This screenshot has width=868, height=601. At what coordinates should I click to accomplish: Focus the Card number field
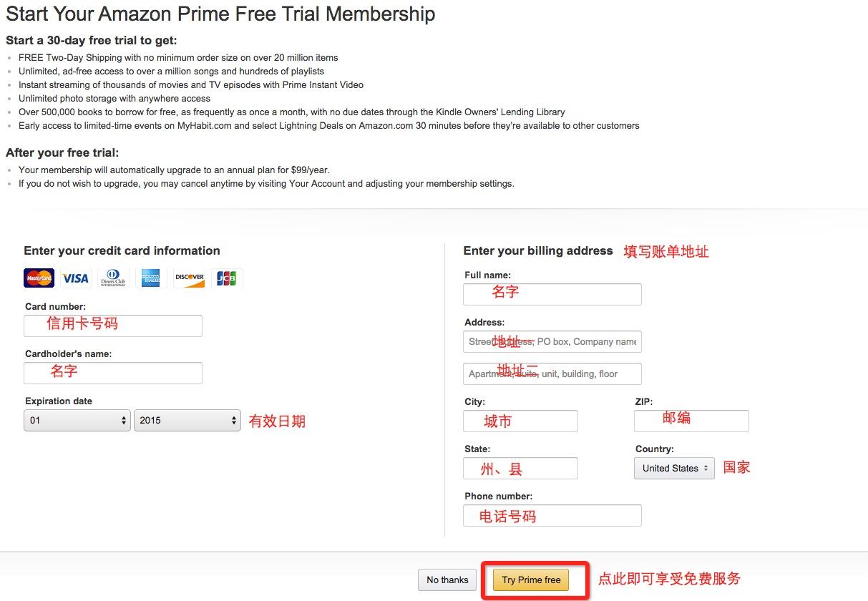point(113,326)
